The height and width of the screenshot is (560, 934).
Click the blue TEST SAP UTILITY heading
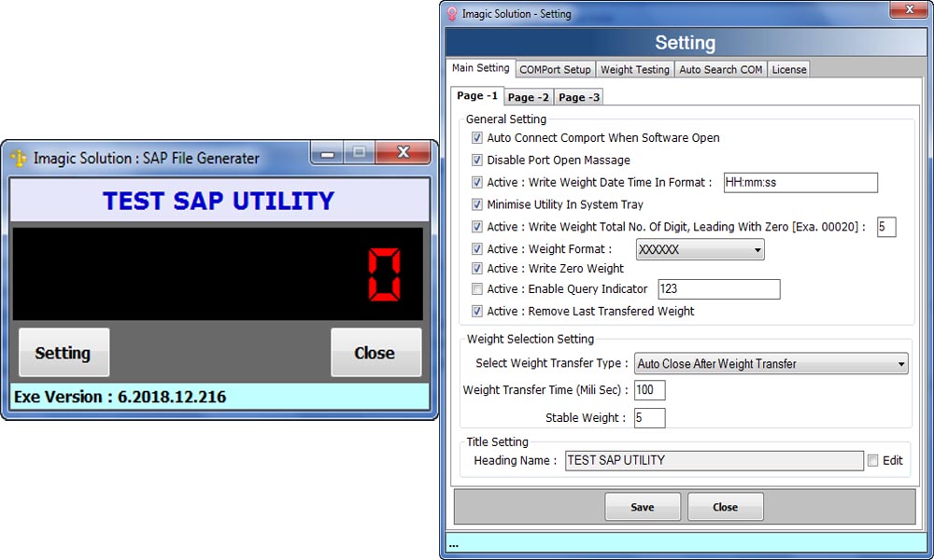[x=219, y=202]
